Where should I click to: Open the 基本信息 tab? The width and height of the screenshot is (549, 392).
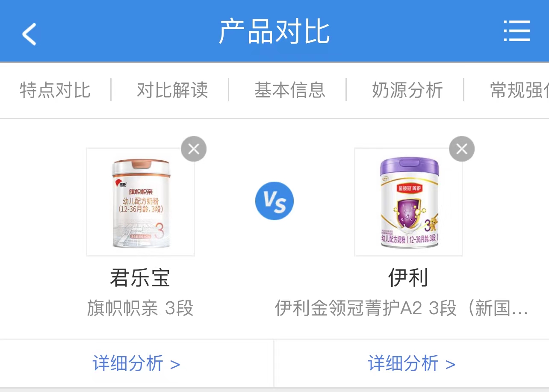[x=290, y=90]
